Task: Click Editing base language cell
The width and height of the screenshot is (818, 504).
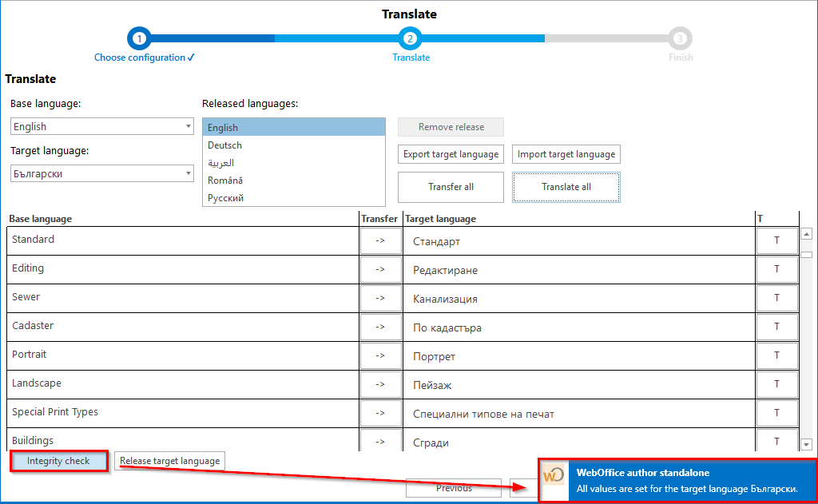Action: pyautogui.click(x=183, y=269)
